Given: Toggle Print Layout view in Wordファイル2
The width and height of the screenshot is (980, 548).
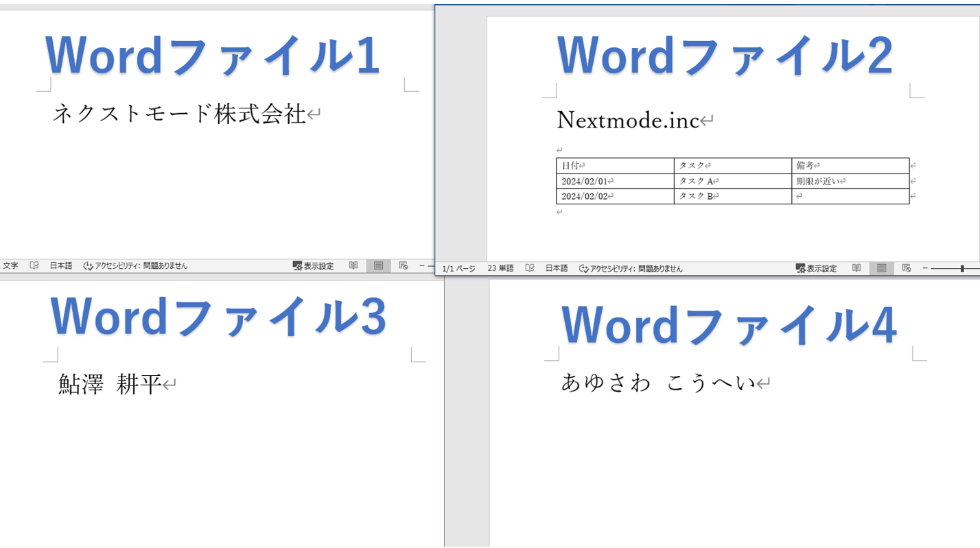Looking at the screenshot, I should [880, 268].
